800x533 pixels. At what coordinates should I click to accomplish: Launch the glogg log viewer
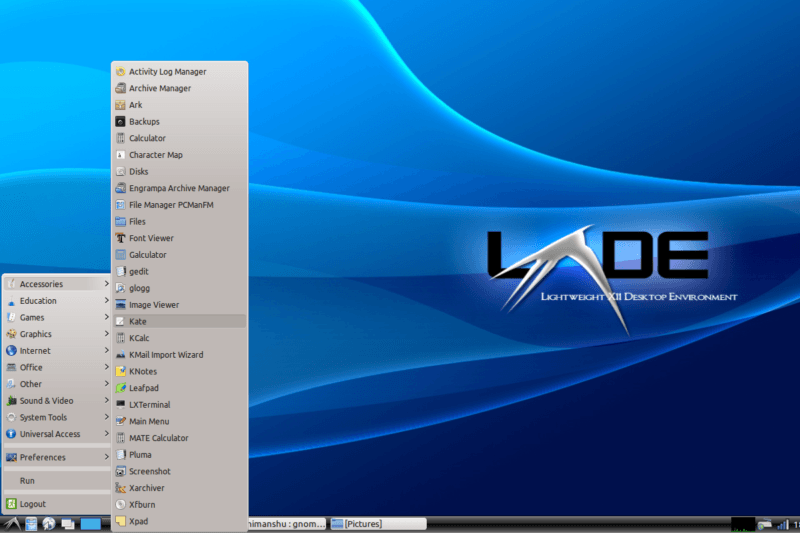coord(179,288)
